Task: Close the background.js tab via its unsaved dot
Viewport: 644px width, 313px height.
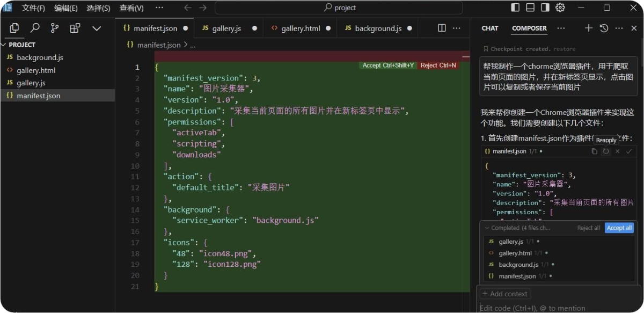Action: pyautogui.click(x=409, y=28)
